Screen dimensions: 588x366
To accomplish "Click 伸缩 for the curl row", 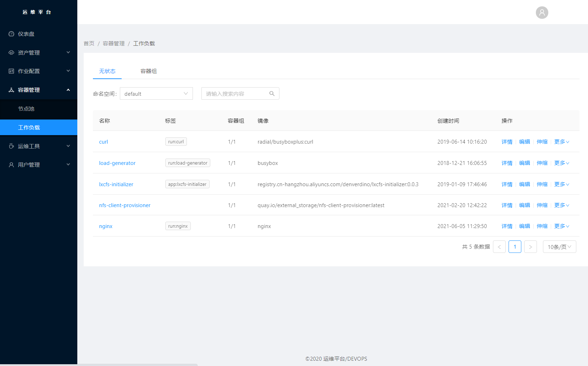I will [542, 142].
